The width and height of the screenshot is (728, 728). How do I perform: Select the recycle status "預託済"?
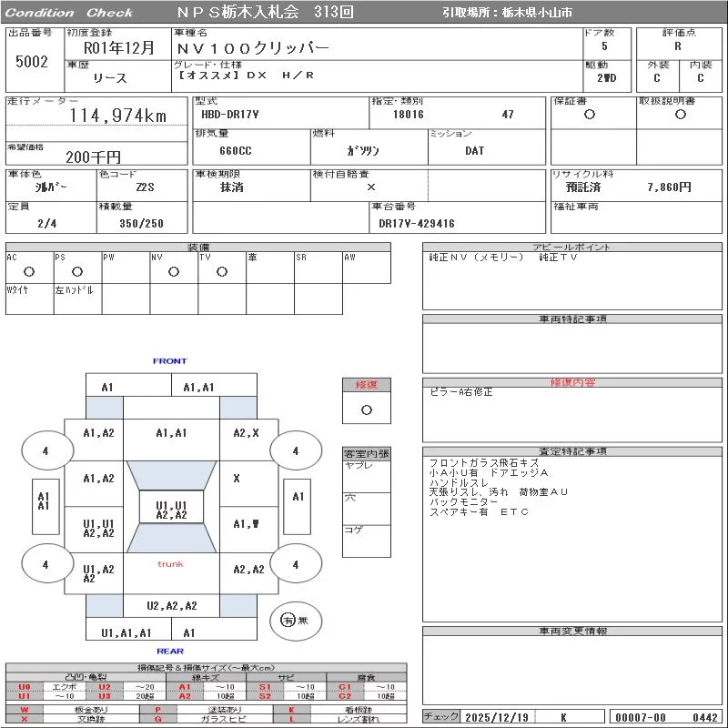point(583,187)
